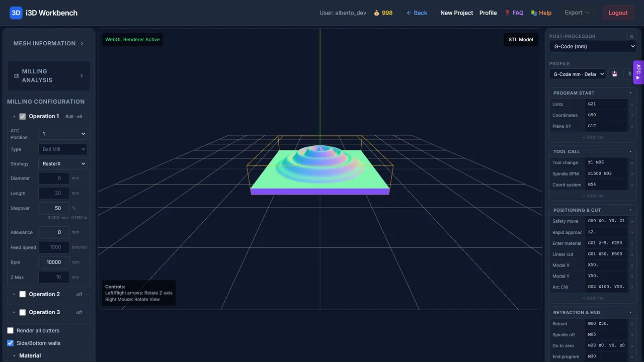Screen dimensions: 644x362
Task: Close the post-processor panel
Action: 631,36
